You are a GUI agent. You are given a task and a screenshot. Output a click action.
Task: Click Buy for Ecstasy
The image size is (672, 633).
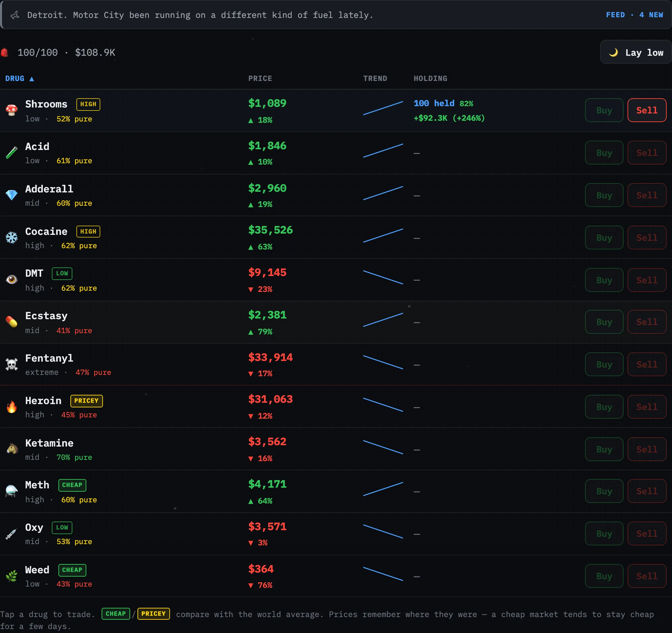[604, 322]
